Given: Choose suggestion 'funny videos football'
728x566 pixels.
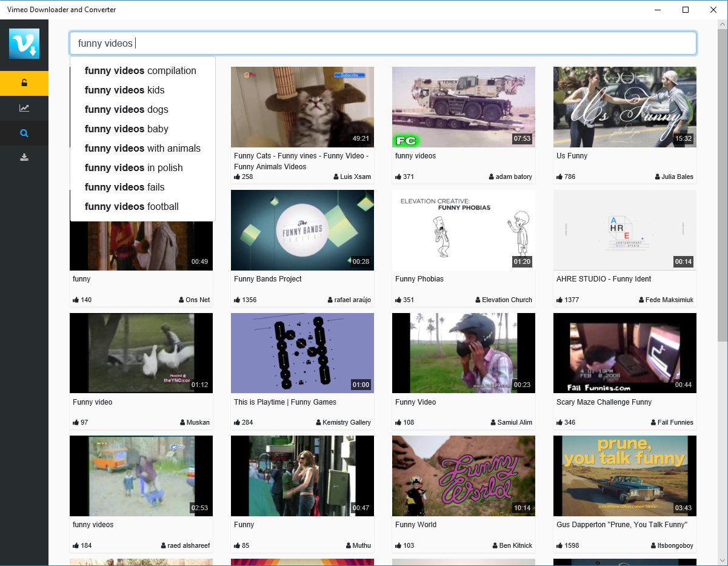Looking at the screenshot, I should point(132,206).
